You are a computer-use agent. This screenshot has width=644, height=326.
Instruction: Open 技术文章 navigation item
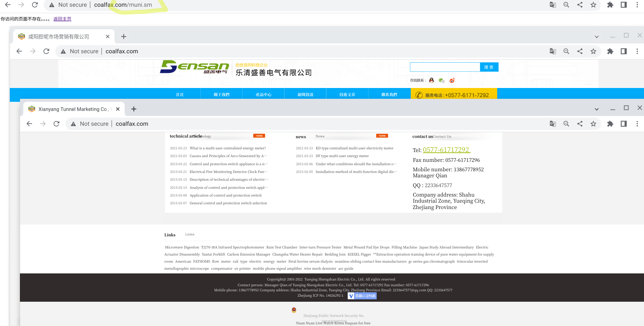click(x=347, y=95)
